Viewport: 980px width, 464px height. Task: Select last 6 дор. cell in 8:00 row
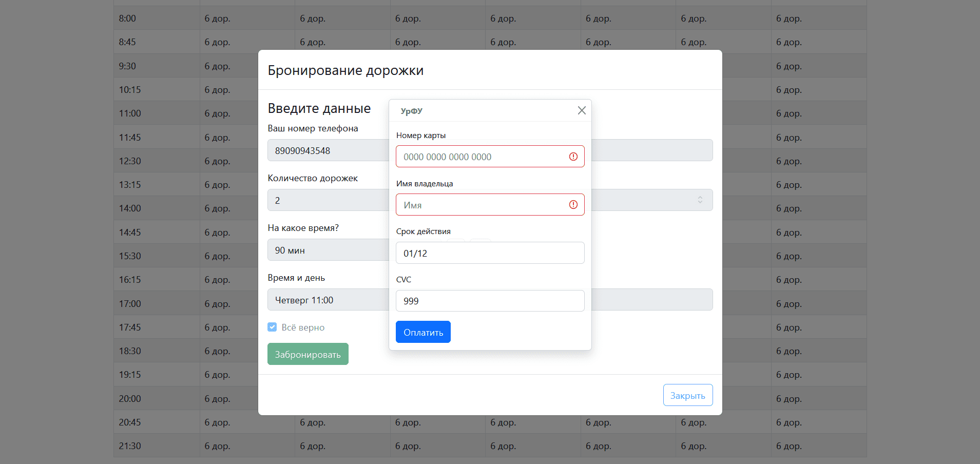pyautogui.click(x=789, y=18)
